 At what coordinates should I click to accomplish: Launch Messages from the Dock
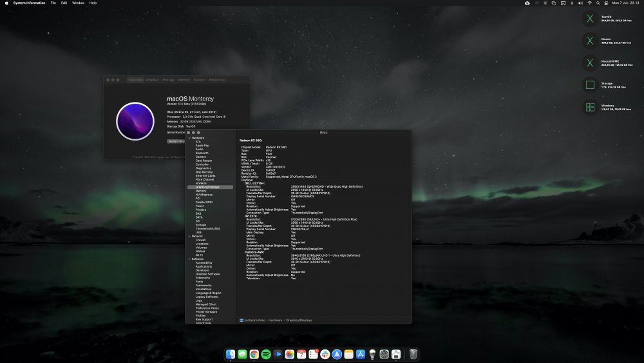click(x=242, y=354)
